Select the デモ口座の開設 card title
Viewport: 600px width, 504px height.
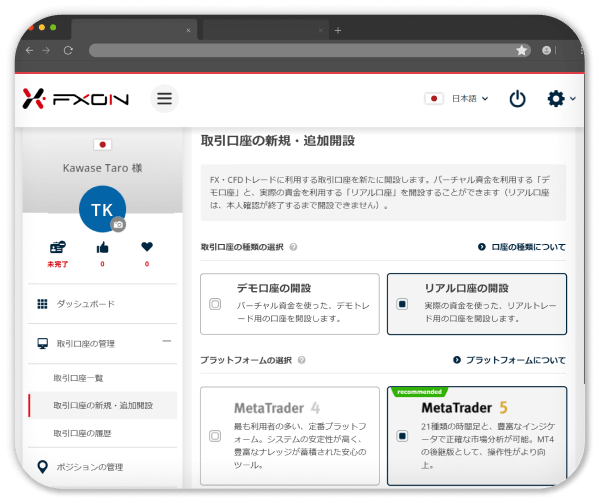[274, 288]
